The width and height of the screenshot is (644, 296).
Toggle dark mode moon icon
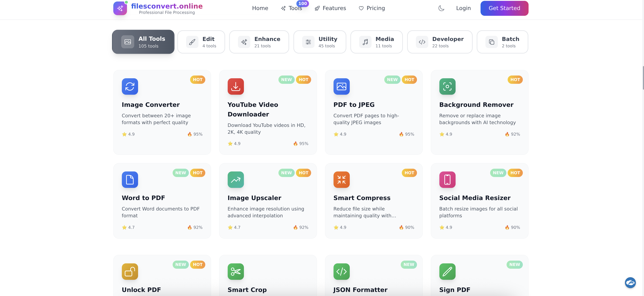(x=441, y=8)
